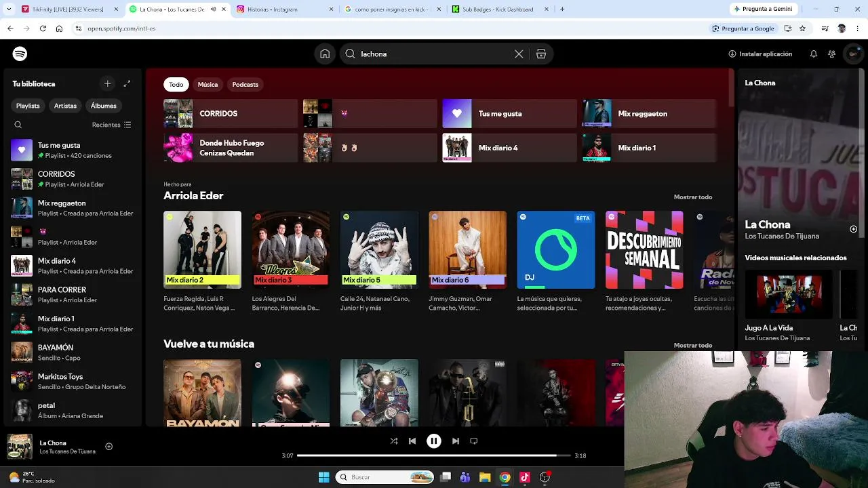Bookmark this page with the star

tap(802, 28)
